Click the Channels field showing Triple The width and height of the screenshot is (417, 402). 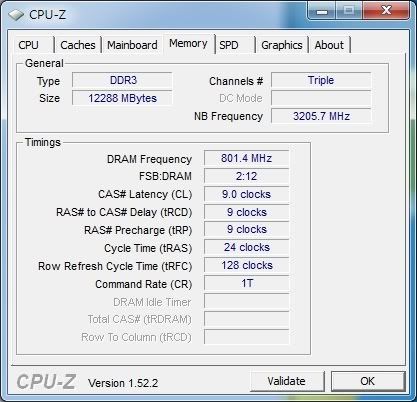click(x=321, y=80)
